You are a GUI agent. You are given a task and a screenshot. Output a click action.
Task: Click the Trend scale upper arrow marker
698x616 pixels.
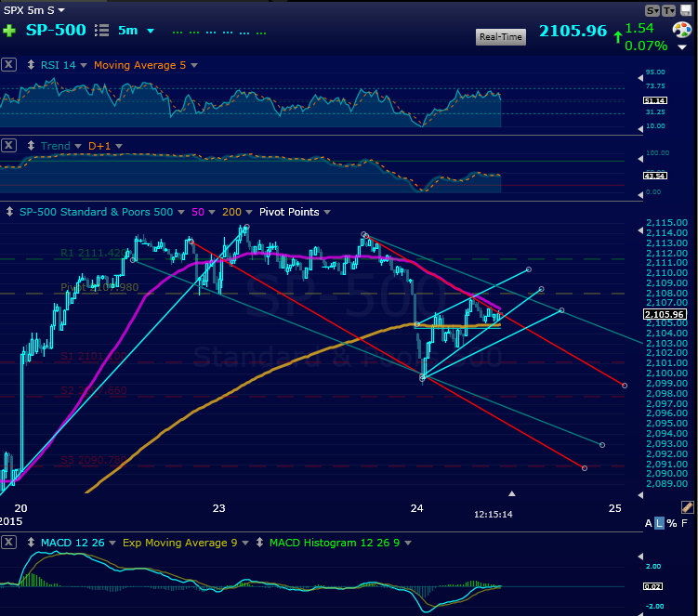click(x=640, y=159)
